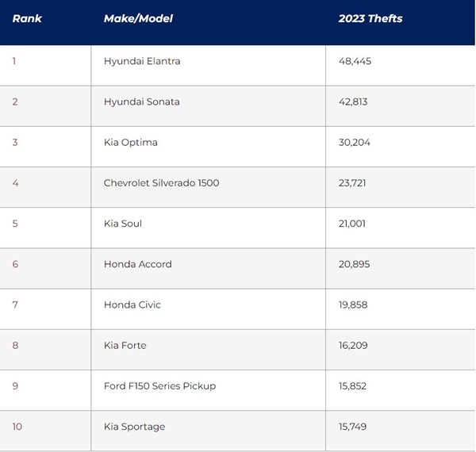Click the 48,445 thefts value

pyautogui.click(x=355, y=61)
